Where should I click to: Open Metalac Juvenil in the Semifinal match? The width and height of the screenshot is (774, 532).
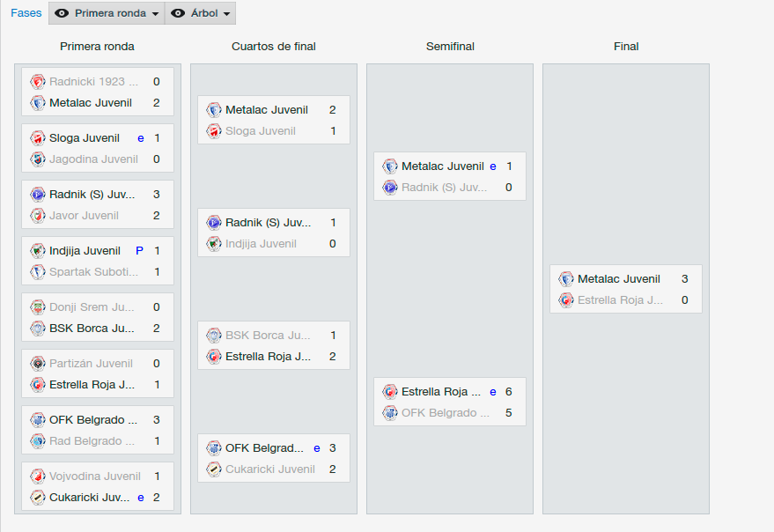443,166
